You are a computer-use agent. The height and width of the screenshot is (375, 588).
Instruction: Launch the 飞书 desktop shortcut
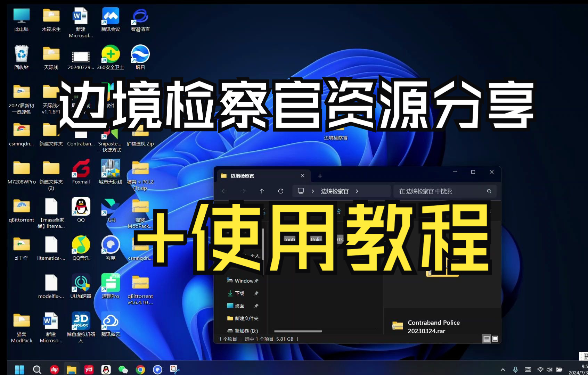(111, 210)
